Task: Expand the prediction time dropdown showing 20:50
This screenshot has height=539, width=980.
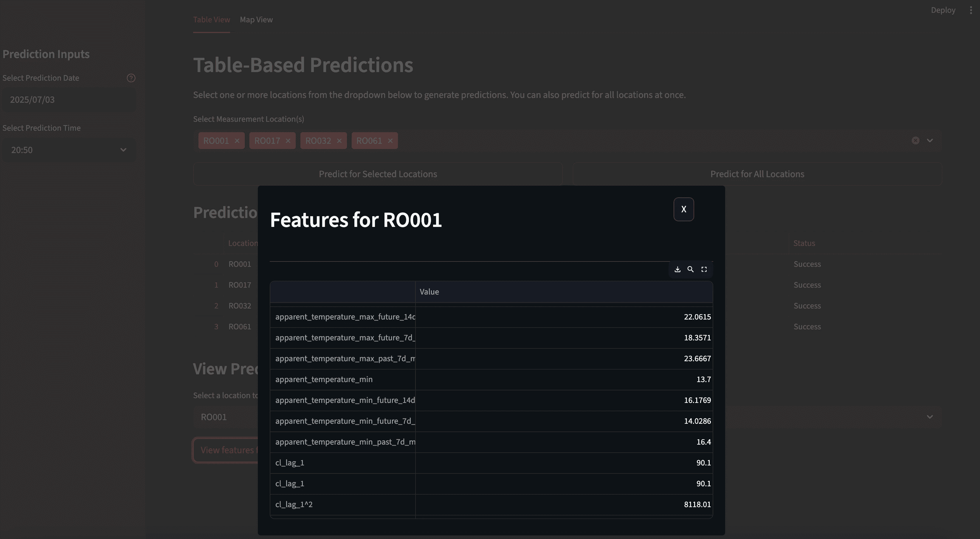Action: coord(123,150)
